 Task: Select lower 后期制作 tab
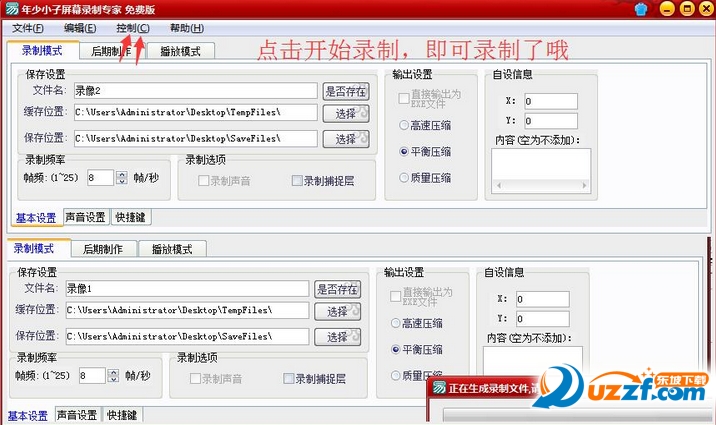point(103,249)
